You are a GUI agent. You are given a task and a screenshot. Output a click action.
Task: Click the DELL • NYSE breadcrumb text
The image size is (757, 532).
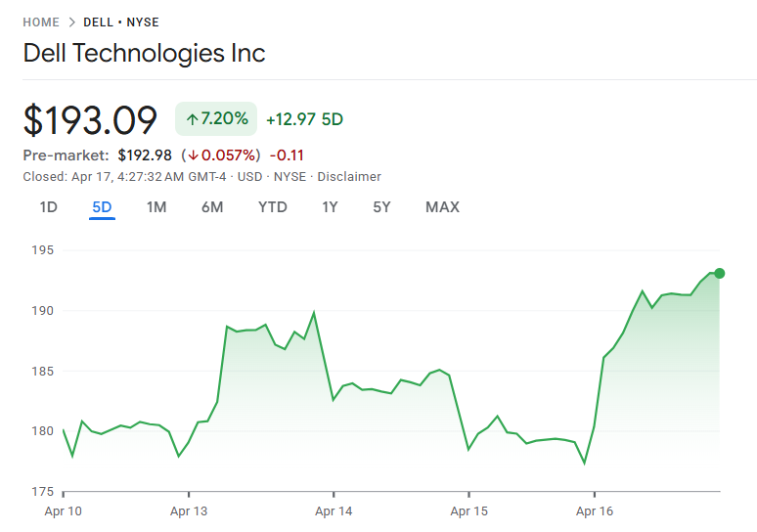[120, 22]
